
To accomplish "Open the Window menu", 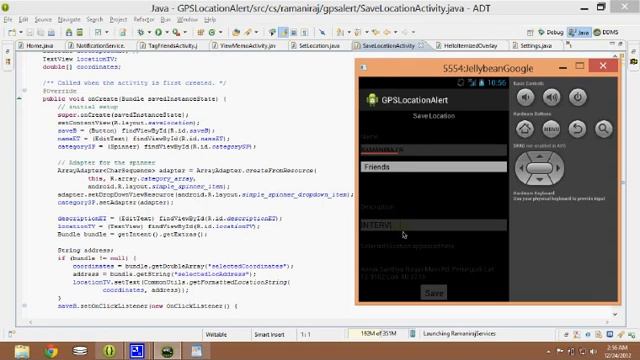I will coord(187,20).
